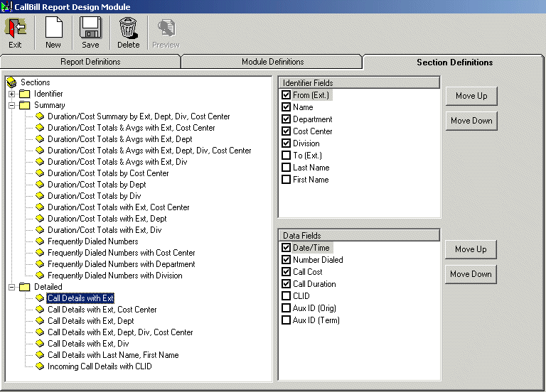Select the Section Definitions tab
The height and width of the screenshot is (392, 546).
pyautogui.click(x=454, y=62)
